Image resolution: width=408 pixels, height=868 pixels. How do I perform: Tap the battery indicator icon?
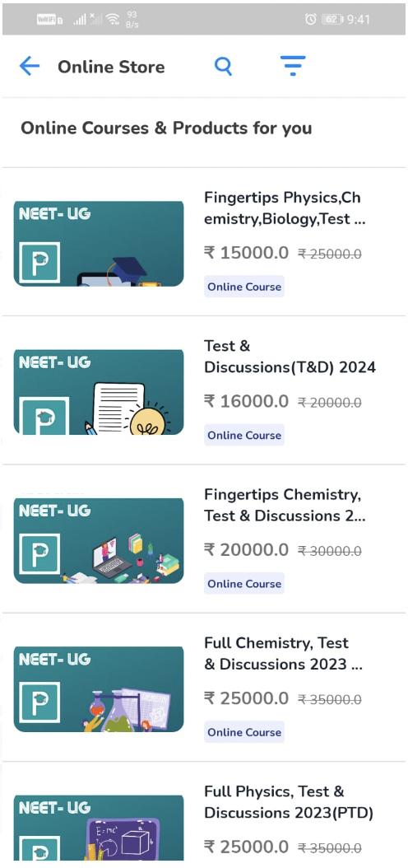pyautogui.click(x=333, y=20)
